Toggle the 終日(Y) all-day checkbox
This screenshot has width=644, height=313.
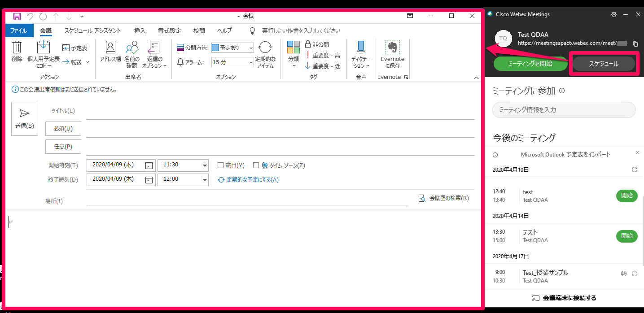point(220,165)
